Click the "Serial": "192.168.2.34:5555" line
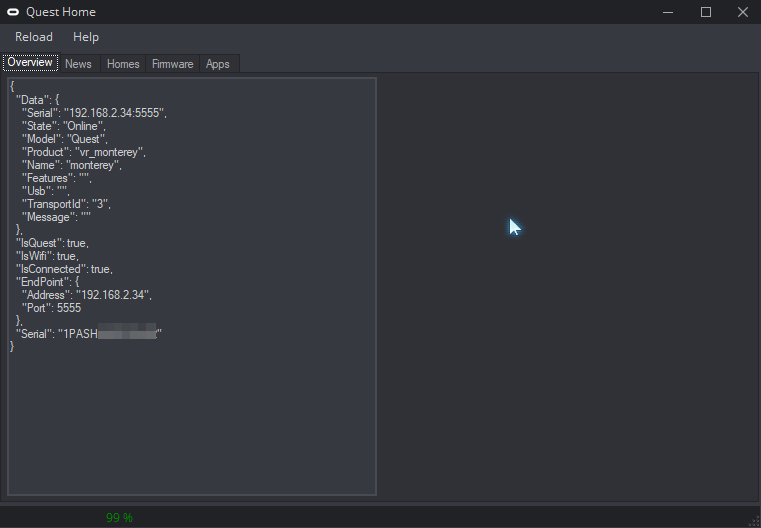Image resolution: width=761 pixels, height=528 pixels. [94, 113]
